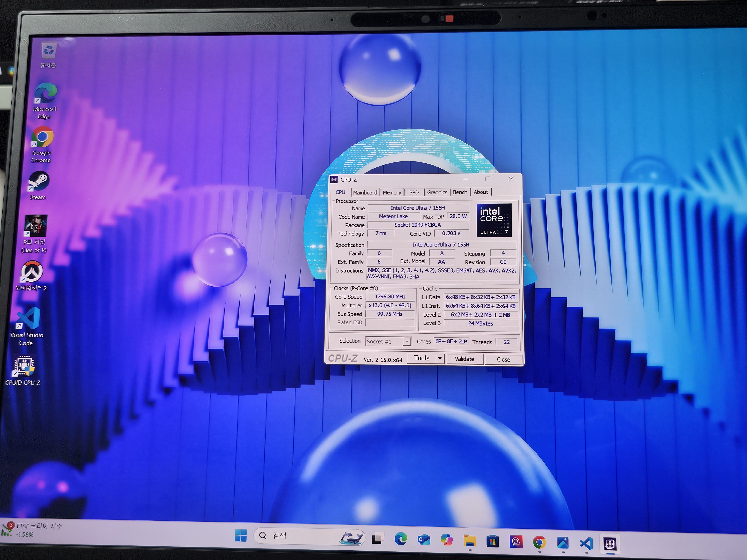Image resolution: width=747 pixels, height=560 pixels.
Task: Open File Explorer from the taskbar
Action: (x=469, y=541)
